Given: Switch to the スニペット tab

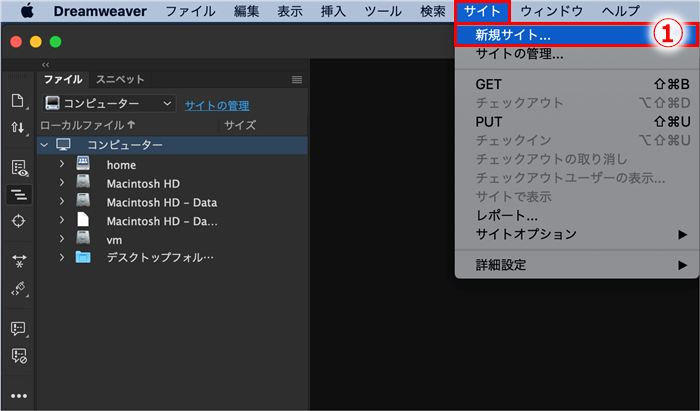Looking at the screenshot, I should [120, 79].
